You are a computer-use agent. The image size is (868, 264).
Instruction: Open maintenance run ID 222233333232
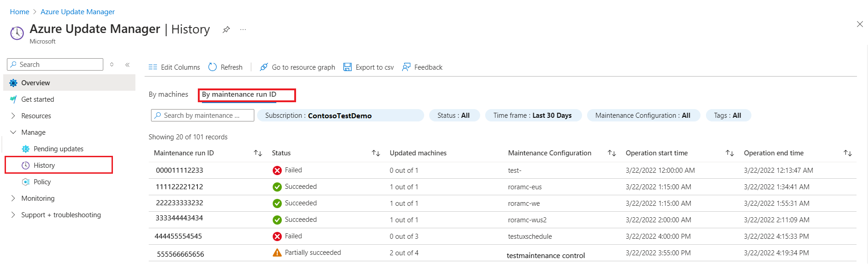click(179, 203)
